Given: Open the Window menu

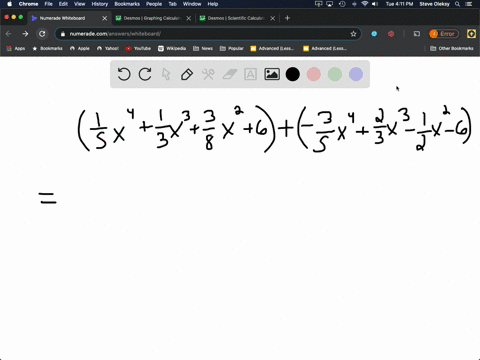Looking at the screenshot, I should pos(192,4).
